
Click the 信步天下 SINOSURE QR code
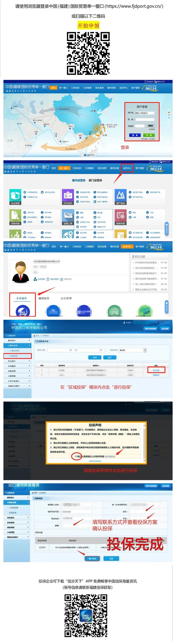[x=86, y=616]
